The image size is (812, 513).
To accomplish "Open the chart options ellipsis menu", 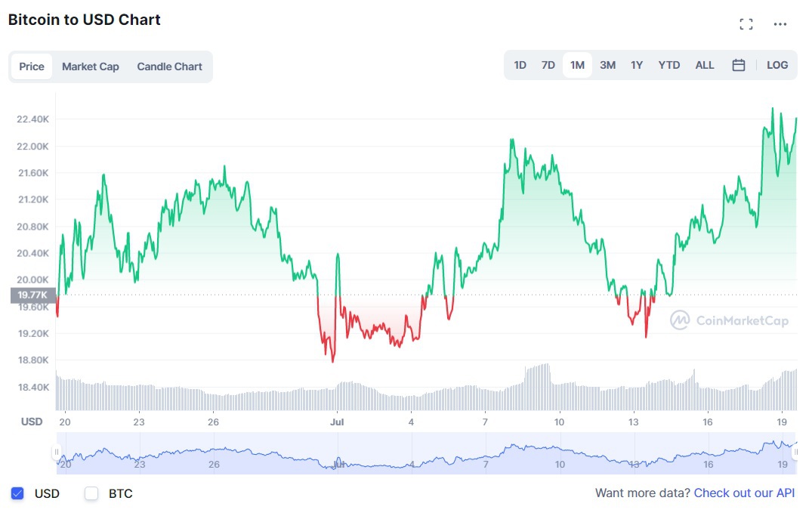I will [780, 23].
